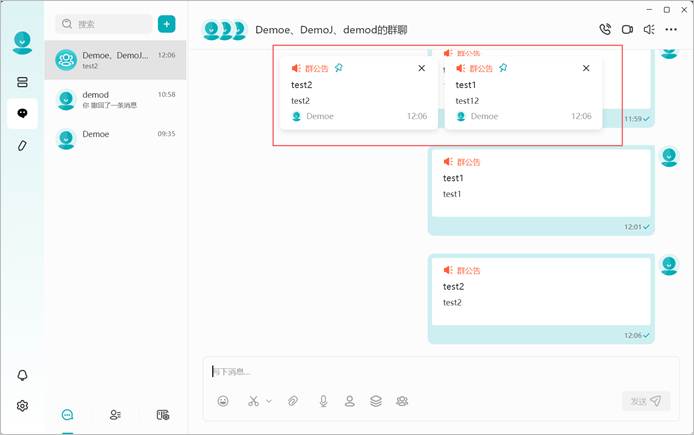The height and width of the screenshot is (435, 694).
Task: Open the speaker mute icon in header
Action: (x=649, y=29)
